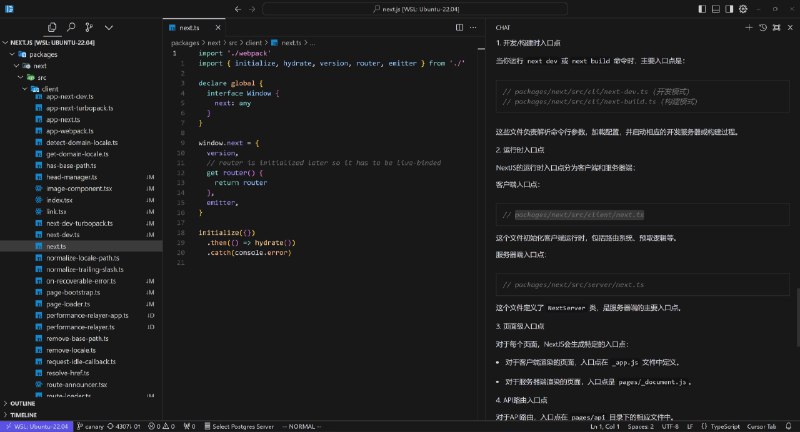Image resolution: width=800 pixels, height=432 pixels.
Task: Open settings gear in title bar
Action: pos(743,9)
